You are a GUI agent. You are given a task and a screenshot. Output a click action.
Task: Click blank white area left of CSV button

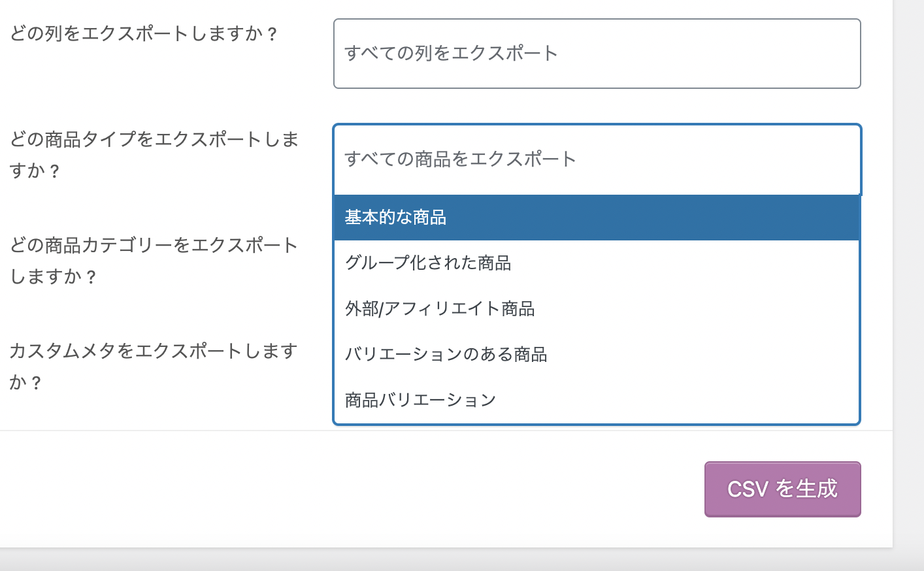[x=392, y=490]
